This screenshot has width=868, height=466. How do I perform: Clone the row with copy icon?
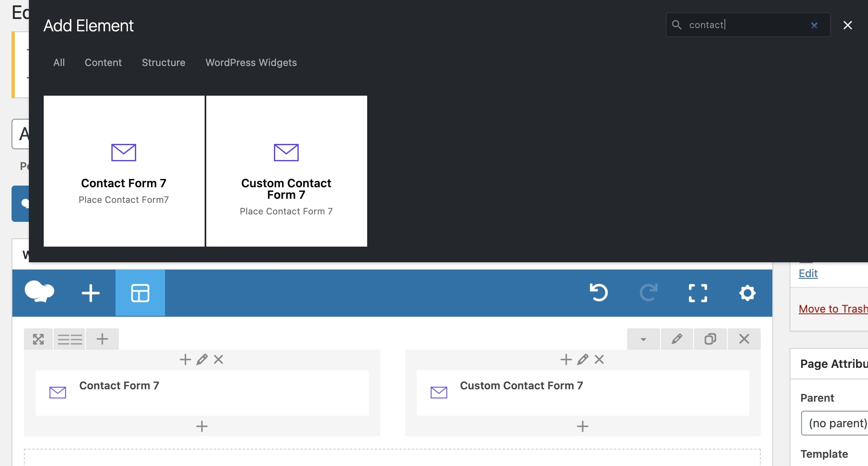point(710,339)
